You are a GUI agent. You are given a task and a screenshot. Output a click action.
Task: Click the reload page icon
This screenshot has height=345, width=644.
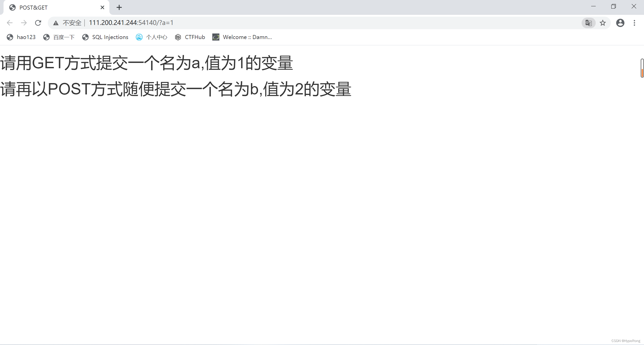(x=38, y=23)
